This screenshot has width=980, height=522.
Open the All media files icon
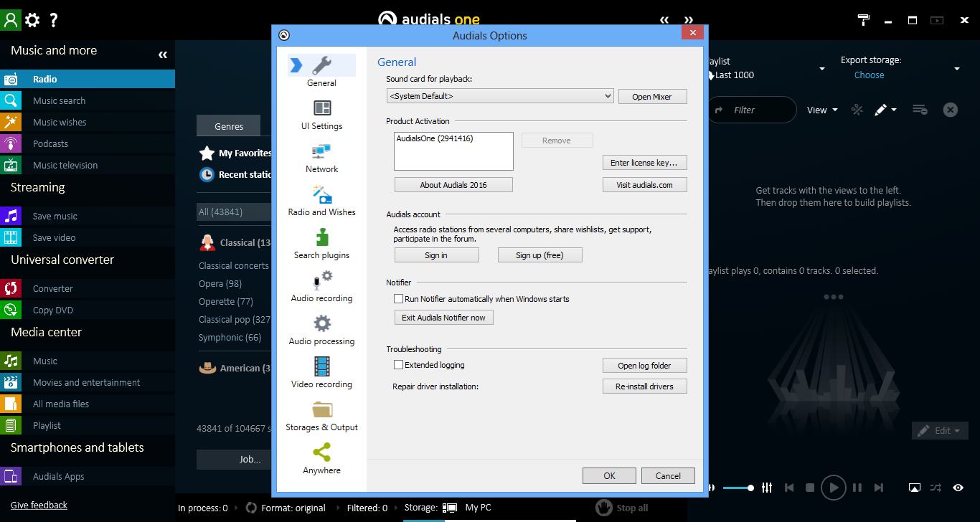[11, 404]
